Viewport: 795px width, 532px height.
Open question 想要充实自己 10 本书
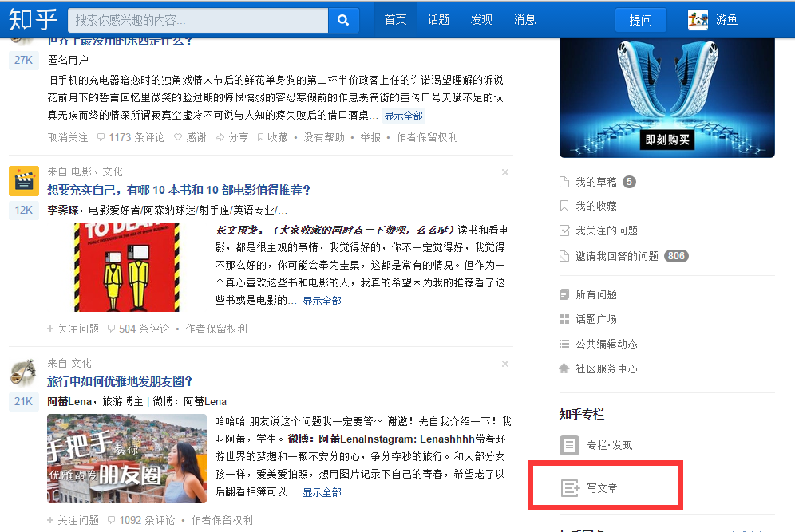[x=179, y=190]
